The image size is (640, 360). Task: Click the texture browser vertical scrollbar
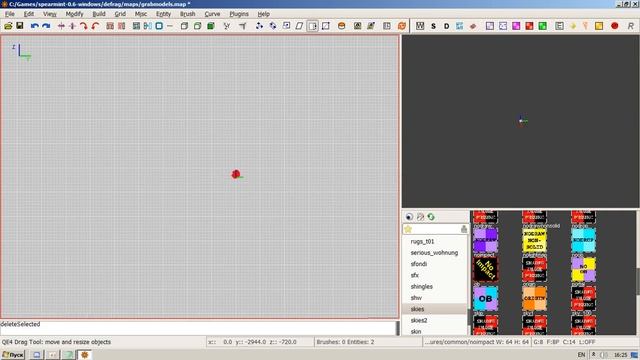638,281
